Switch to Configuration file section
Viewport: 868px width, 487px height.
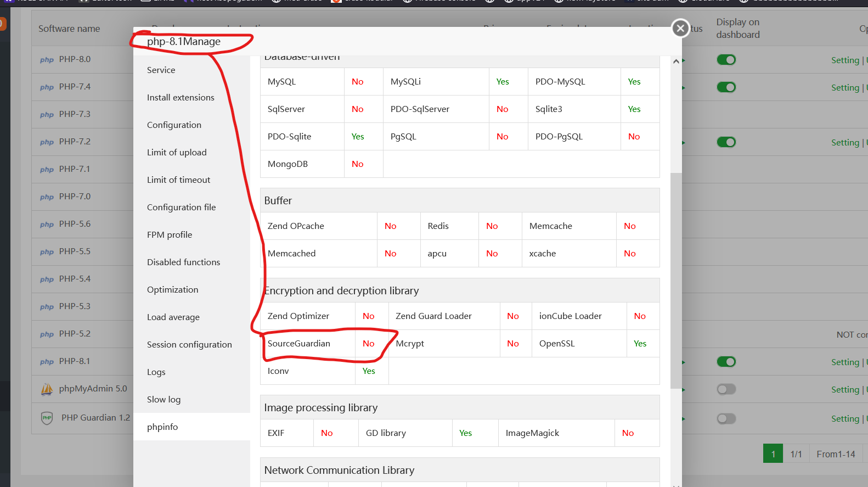pyautogui.click(x=191, y=207)
